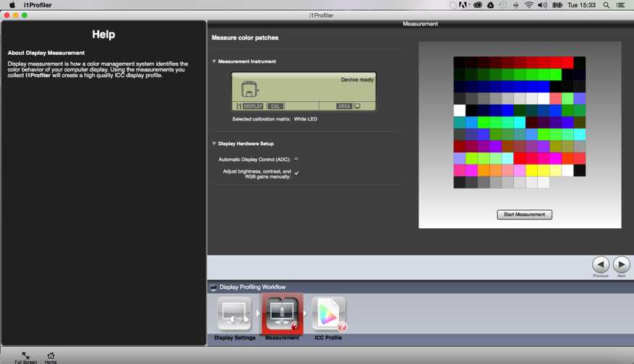Click the Measure color patches heading

pos(245,38)
